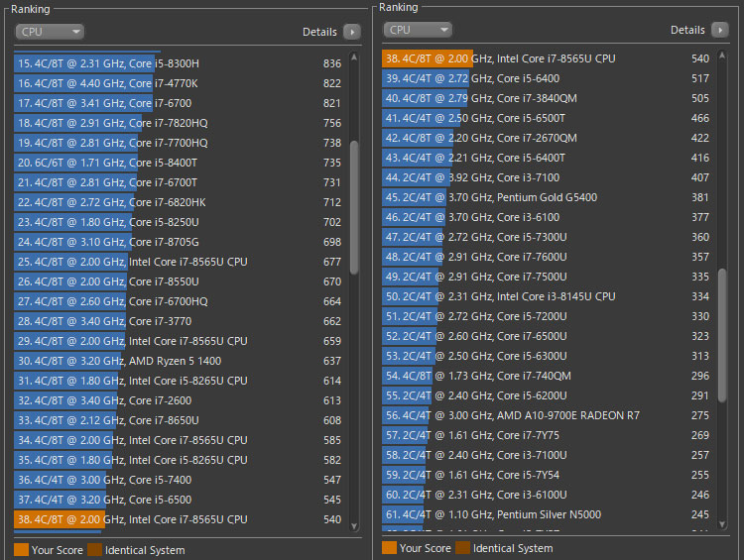Select row 24 Core i7-8705G
The width and height of the screenshot is (744, 560).
[x=180, y=242]
